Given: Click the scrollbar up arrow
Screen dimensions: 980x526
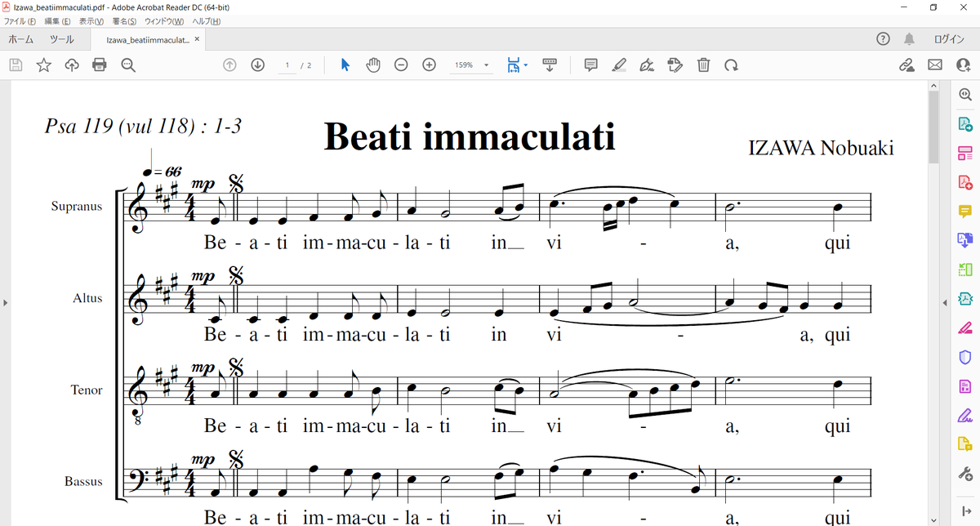Looking at the screenshot, I should point(933,86).
